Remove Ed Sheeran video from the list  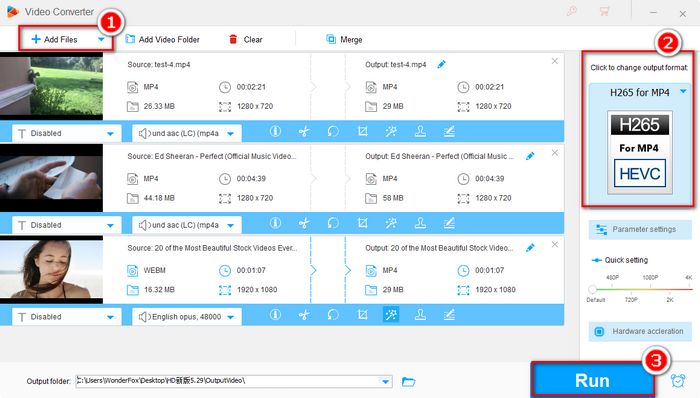(x=554, y=153)
